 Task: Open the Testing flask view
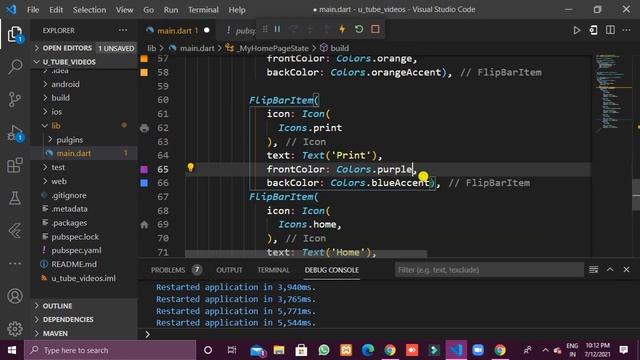point(15,198)
